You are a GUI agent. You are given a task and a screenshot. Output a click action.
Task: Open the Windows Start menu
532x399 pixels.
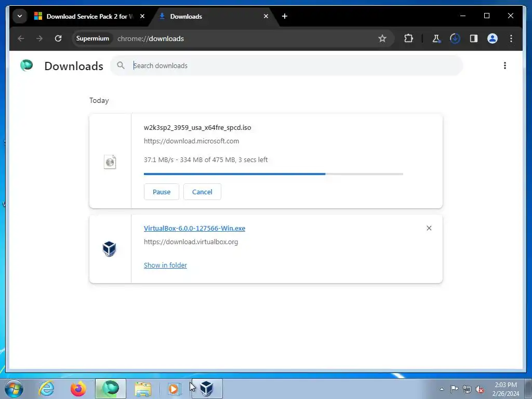[14, 389]
